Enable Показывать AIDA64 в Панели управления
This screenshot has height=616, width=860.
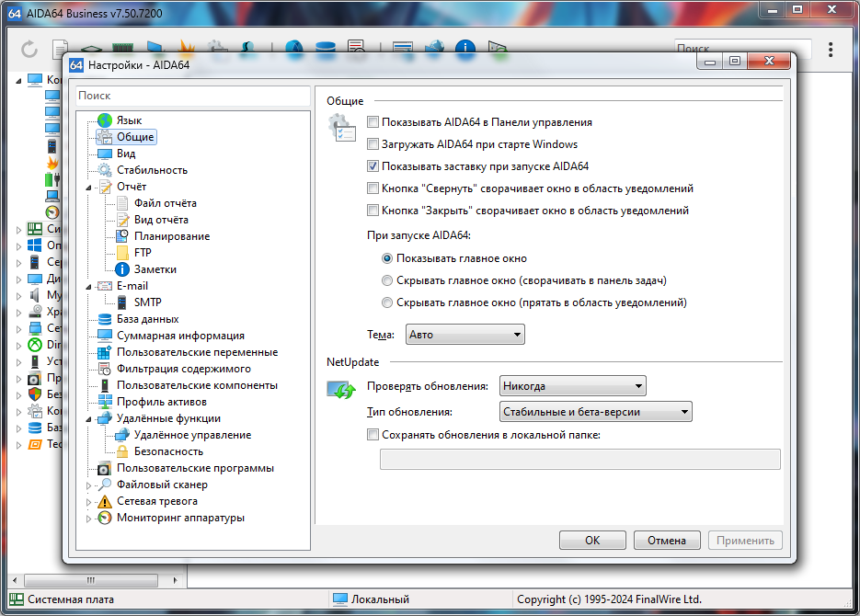tap(373, 122)
